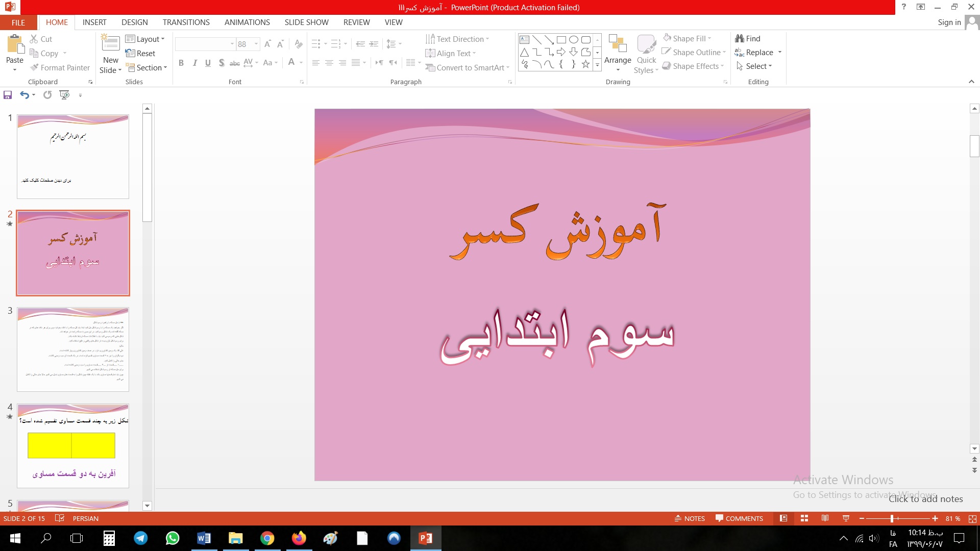Select slide 4 thumbnail with yellow rectangle
The image size is (980, 551).
click(73, 445)
